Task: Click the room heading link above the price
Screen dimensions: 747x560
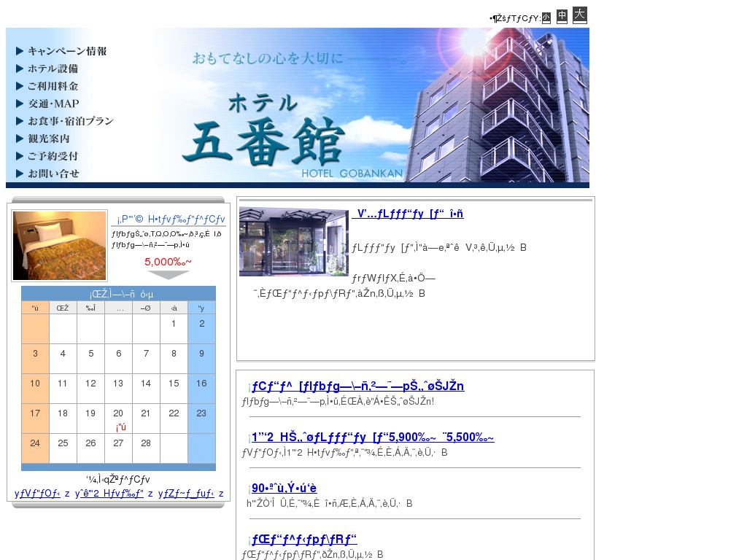Action: (171, 219)
